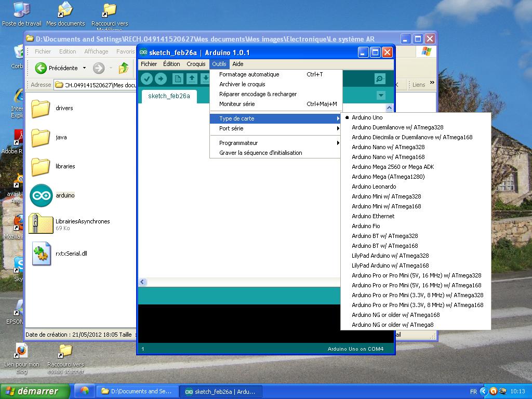Open the Serial Monitor magnifier icon
Image resolution: width=532 pixels, height=399 pixels.
click(x=380, y=78)
